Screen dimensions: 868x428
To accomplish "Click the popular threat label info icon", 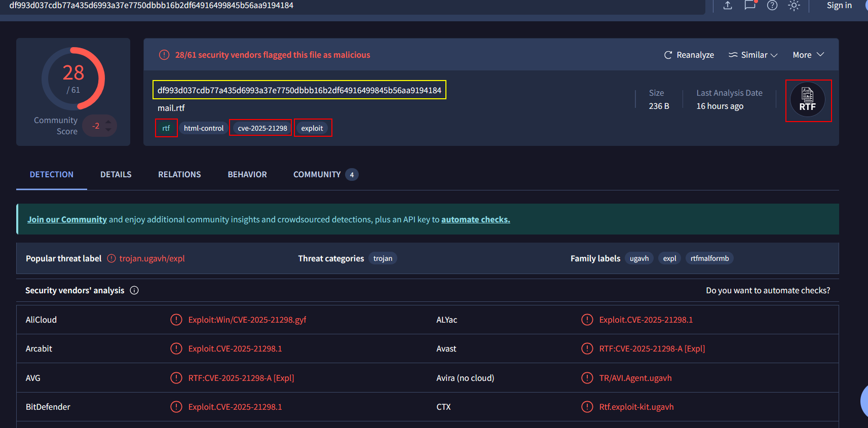I will (111, 258).
